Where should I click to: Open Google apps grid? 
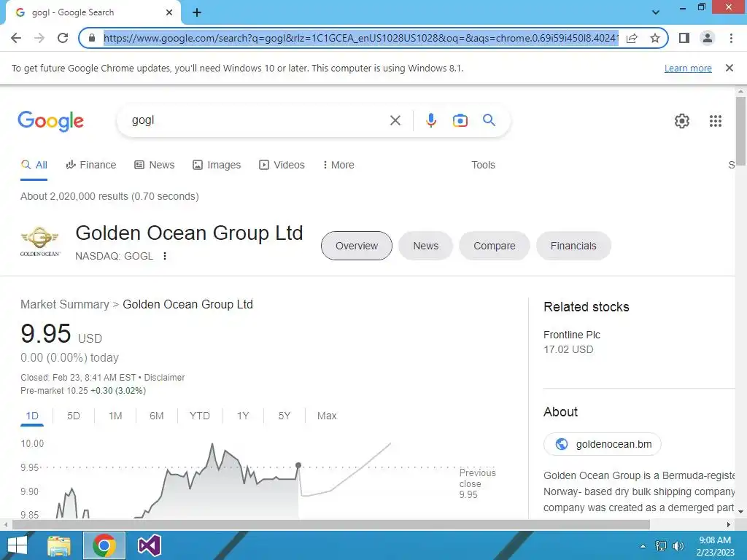pyautogui.click(x=716, y=121)
